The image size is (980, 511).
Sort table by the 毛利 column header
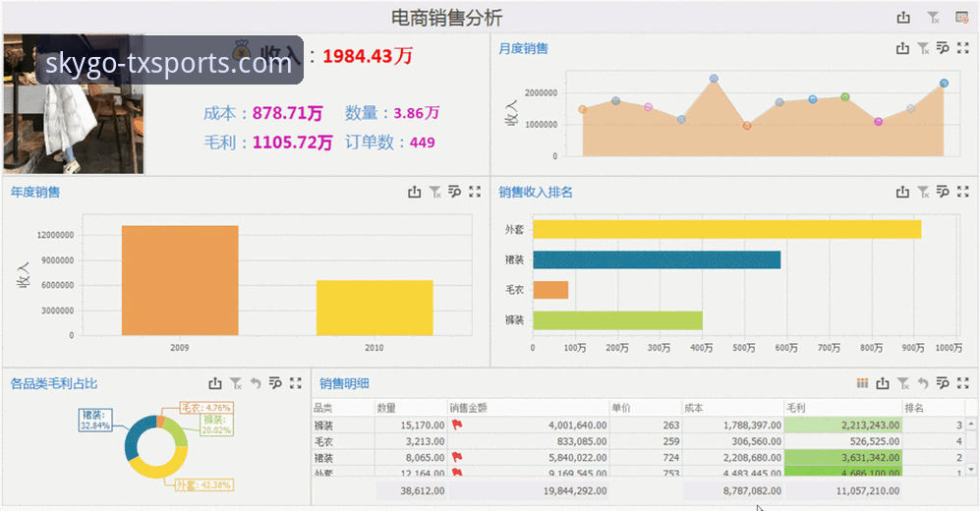(x=842, y=408)
